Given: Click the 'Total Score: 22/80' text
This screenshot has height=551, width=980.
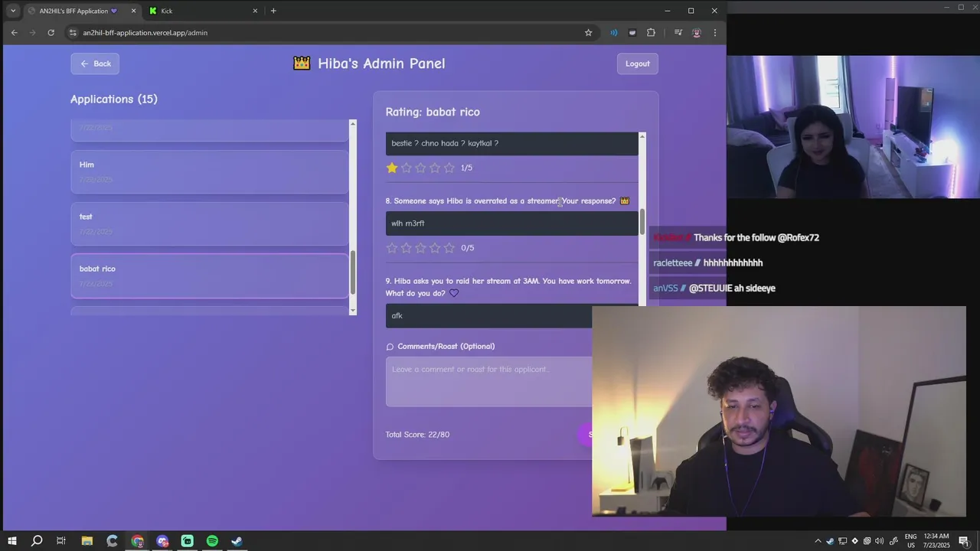Looking at the screenshot, I should pos(417,435).
